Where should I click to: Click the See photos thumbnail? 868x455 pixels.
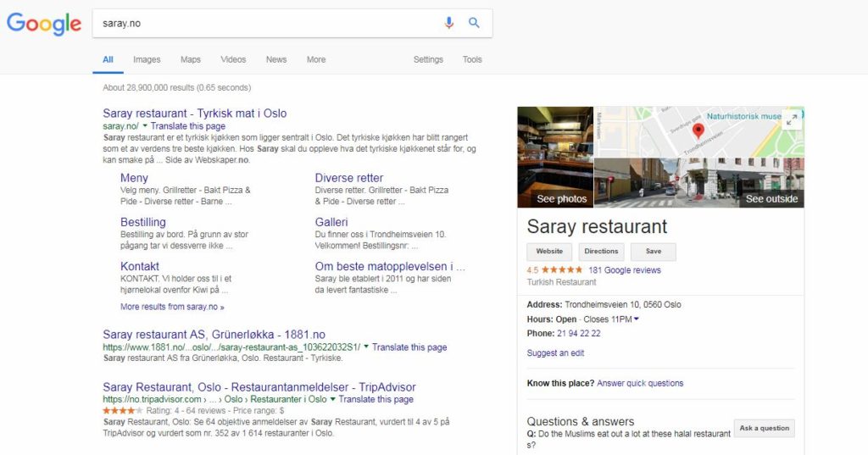coord(555,158)
